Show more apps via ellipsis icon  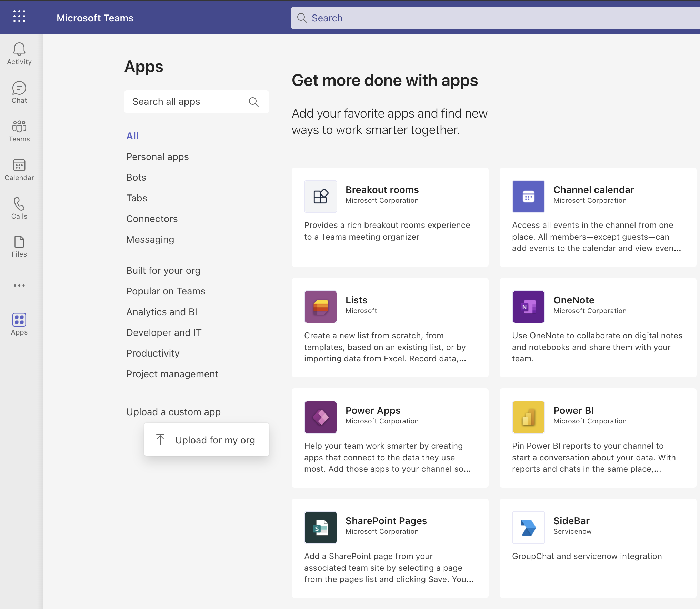(x=19, y=286)
